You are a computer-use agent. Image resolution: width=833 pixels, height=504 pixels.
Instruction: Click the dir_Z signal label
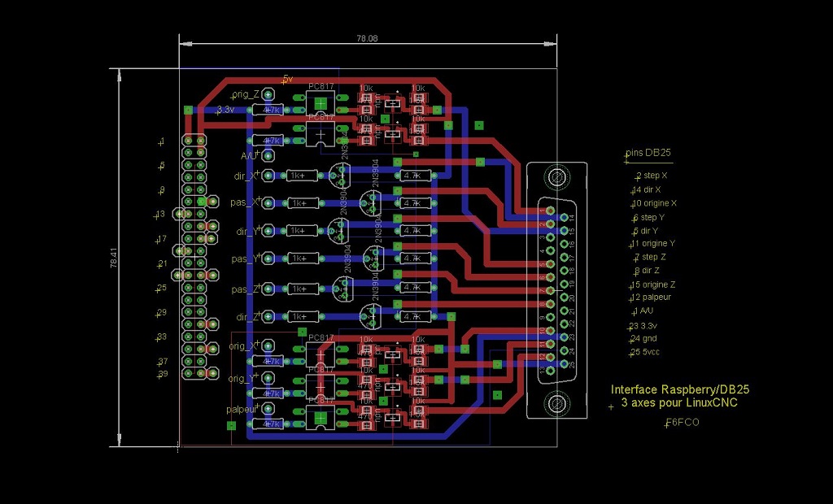coord(247,318)
